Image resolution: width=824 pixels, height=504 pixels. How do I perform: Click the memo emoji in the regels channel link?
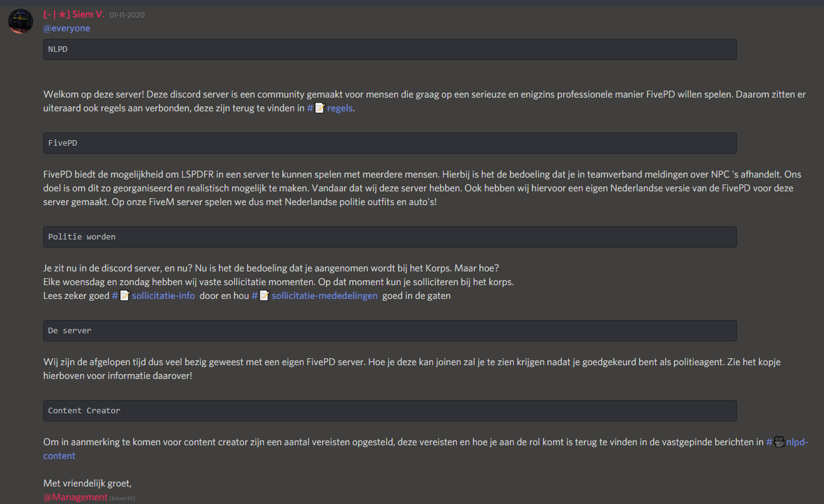320,108
